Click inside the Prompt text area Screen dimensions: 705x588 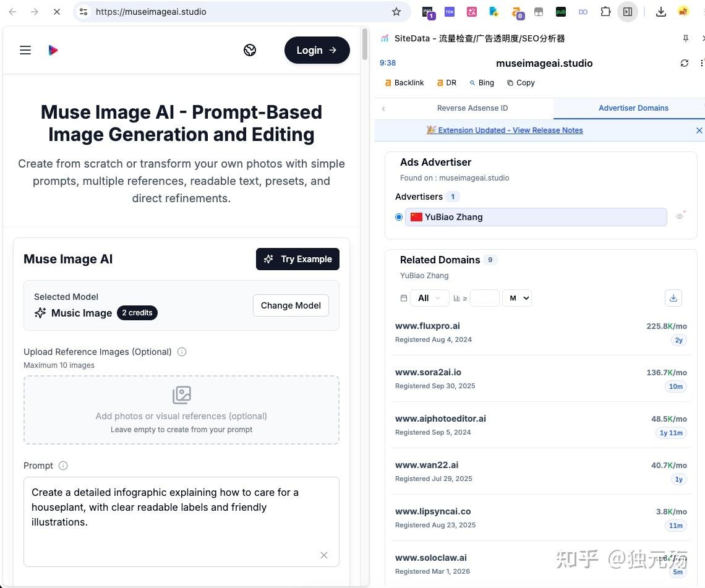181,521
